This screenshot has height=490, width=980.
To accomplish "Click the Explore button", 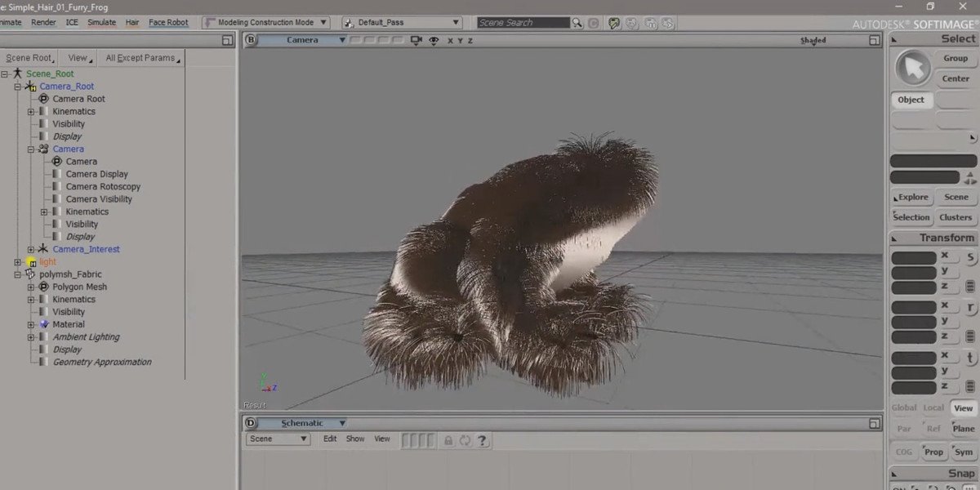I will pyautogui.click(x=912, y=197).
